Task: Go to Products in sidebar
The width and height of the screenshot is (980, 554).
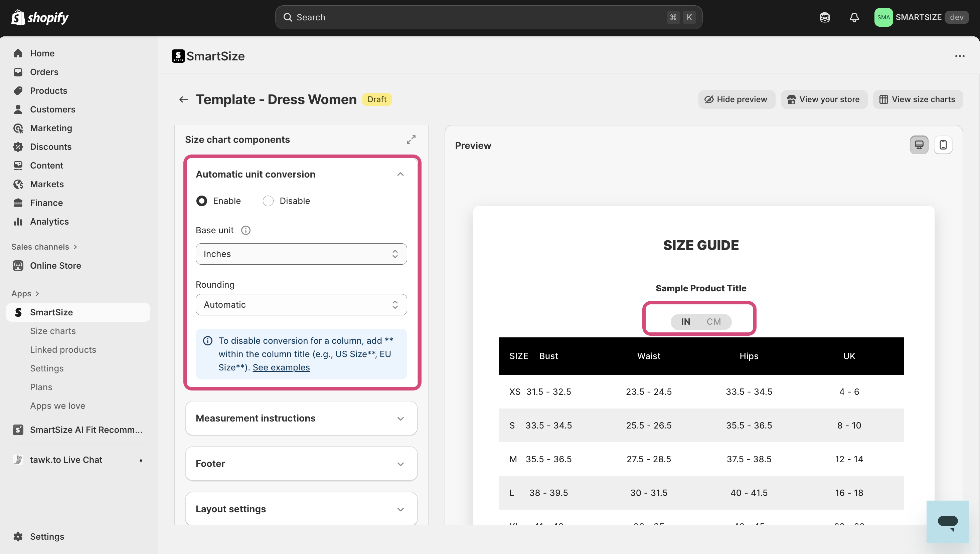Action: pyautogui.click(x=48, y=90)
